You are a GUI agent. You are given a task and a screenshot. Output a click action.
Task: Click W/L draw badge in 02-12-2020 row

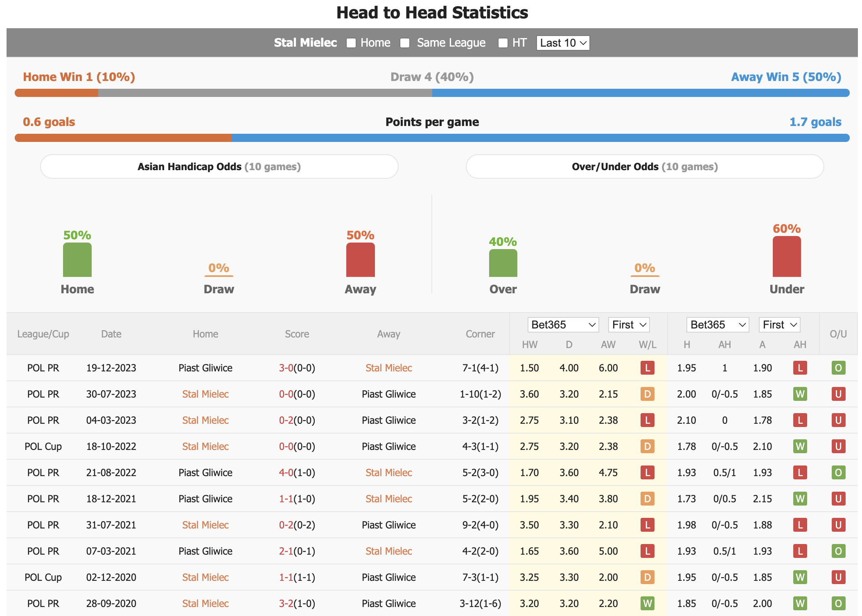point(648,577)
